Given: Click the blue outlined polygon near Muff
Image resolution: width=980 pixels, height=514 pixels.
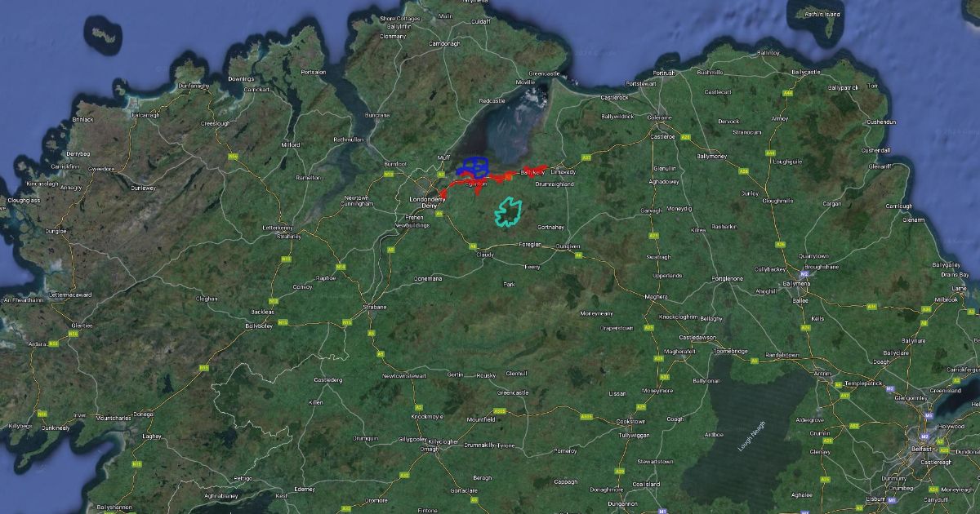Looking at the screenshot, I should pos(472,168).
